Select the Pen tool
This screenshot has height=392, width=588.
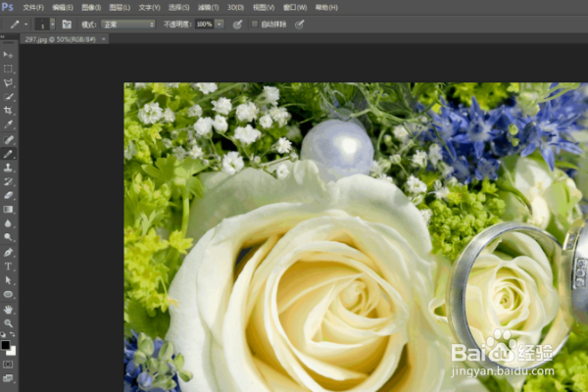pyautogui.click(x=8, y=252)
